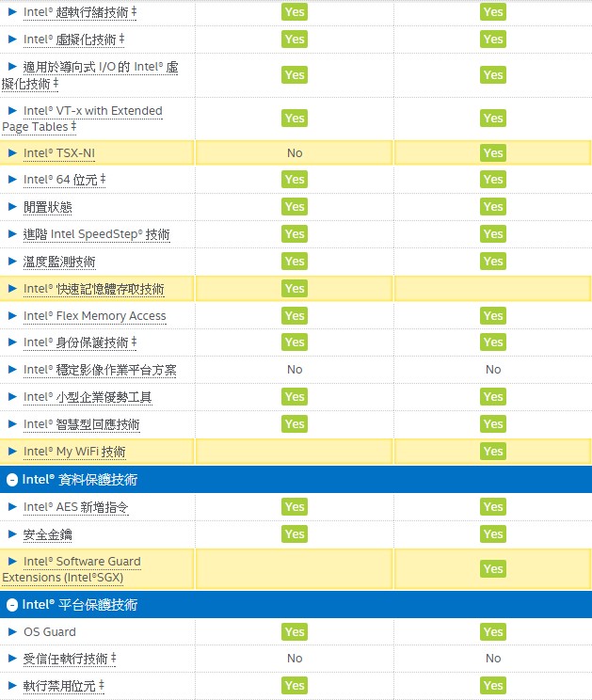Select the My WiFi 技術 'Yes' badge

tap(493, 452)
